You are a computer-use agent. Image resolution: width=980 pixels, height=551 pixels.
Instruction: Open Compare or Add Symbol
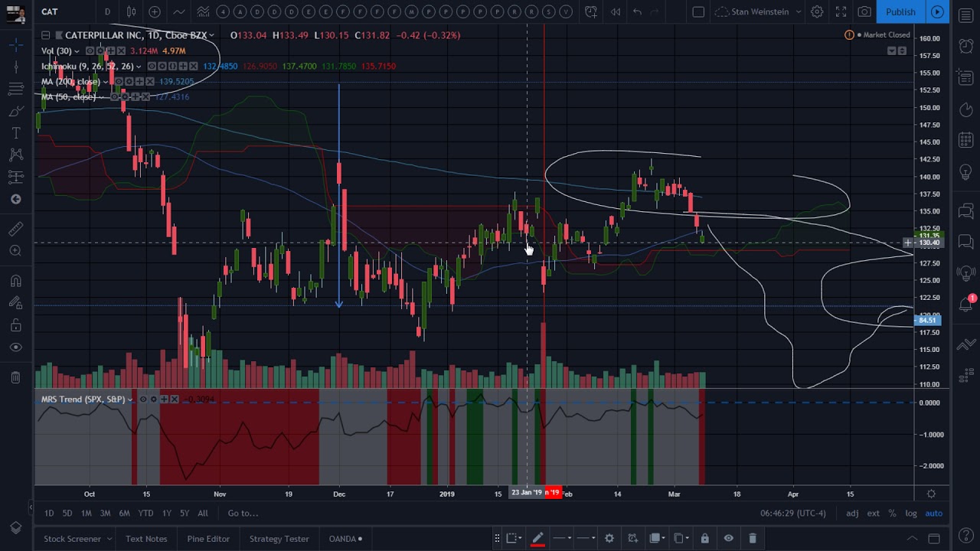(155, 11)
